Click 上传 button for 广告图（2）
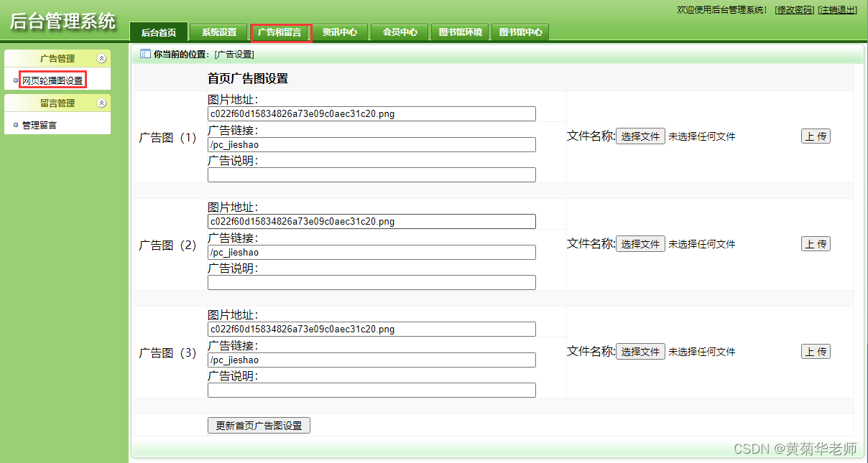The width and height of the screenshot is (868, 463). pos(816,244)
